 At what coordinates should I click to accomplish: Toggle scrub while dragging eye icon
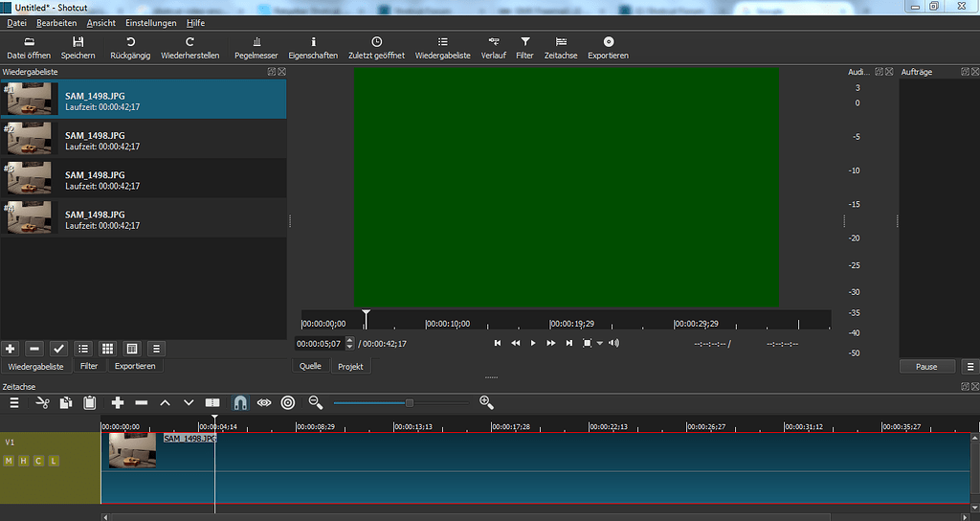(264, 403)
